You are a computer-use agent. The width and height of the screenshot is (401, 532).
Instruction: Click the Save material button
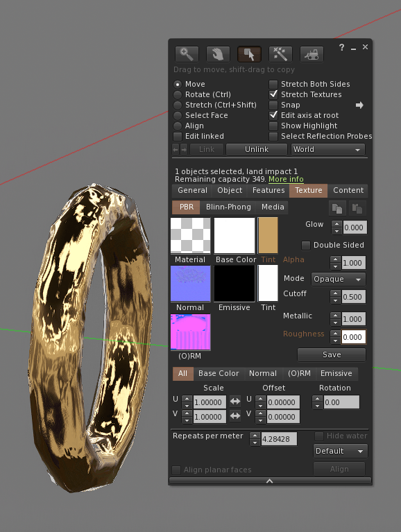332,355
